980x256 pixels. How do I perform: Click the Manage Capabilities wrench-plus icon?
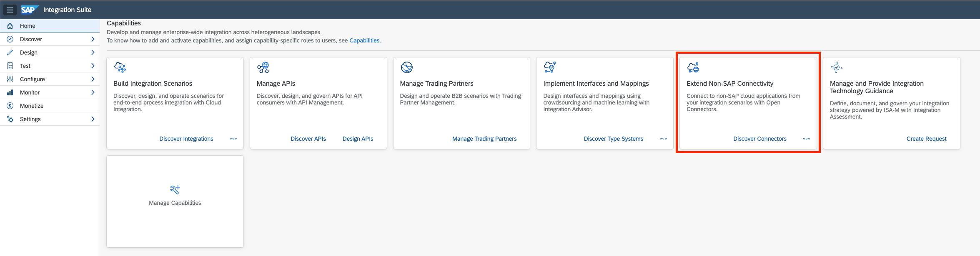[175, 189]
